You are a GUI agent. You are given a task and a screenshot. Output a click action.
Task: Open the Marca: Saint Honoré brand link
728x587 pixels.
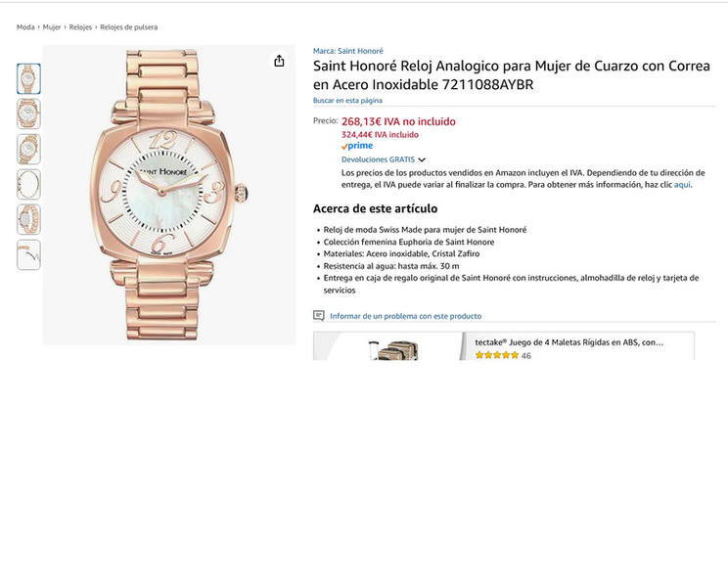click(x=348, y=51)
